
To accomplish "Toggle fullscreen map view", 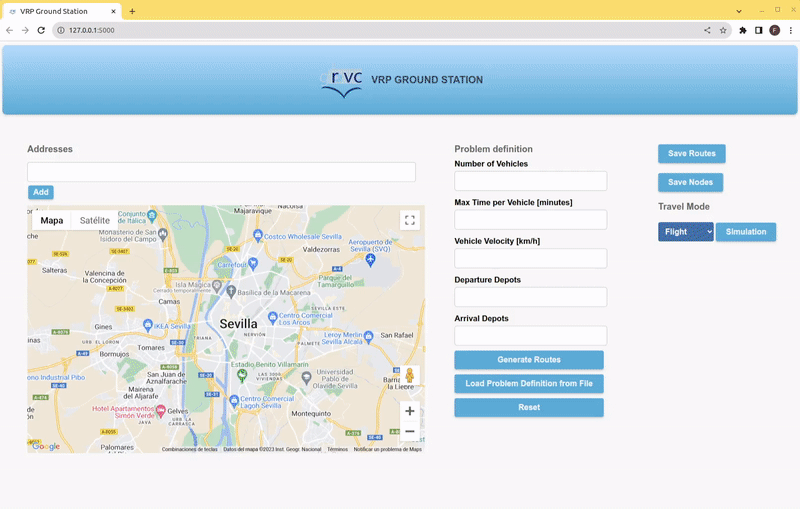I will [410, 220].
